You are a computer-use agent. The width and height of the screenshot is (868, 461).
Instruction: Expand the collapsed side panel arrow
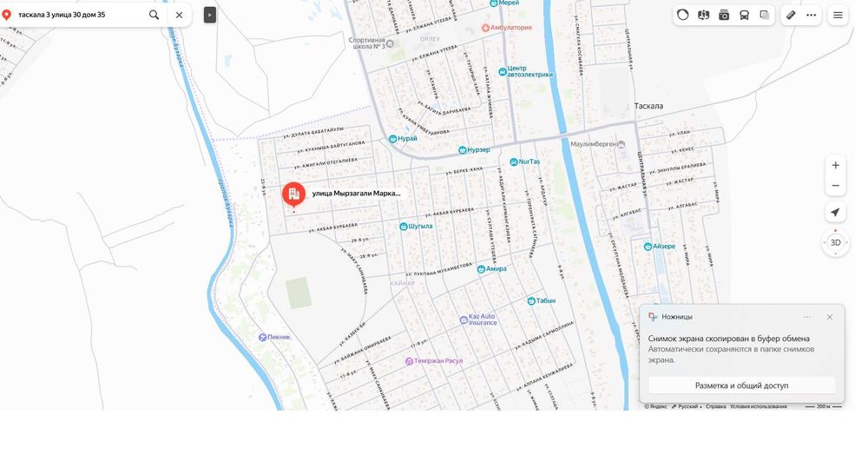(210, 15)
